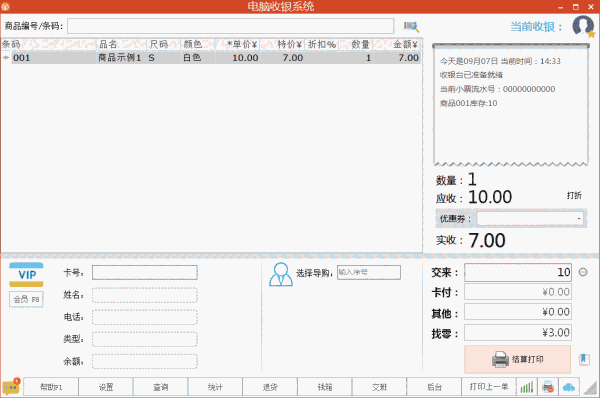Viewport: 600px width, 398px height.
Task: Click the shopping guide person icon
Action: point(281,274)
